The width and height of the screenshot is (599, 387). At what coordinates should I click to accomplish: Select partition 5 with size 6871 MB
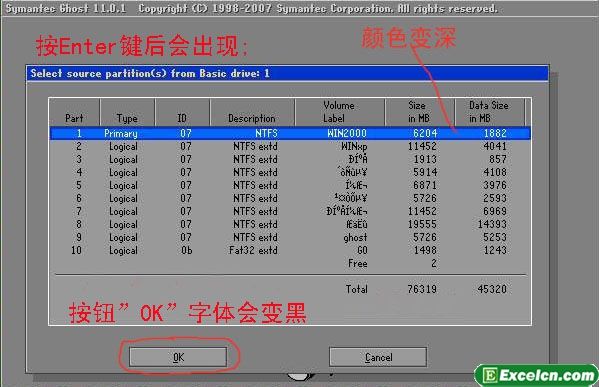[x=290, y=185]
